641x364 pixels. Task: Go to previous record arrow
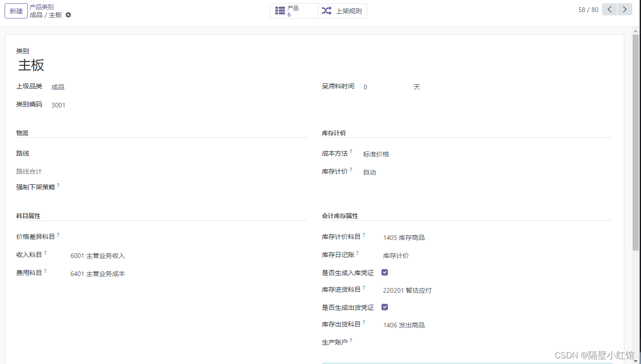click(x=609, y=9)
